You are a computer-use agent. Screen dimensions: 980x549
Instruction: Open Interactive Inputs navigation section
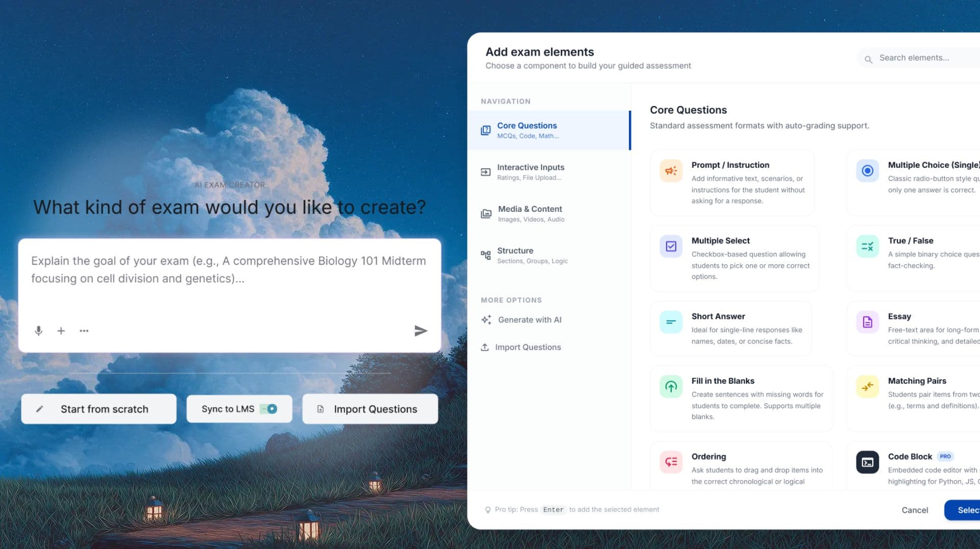(530, 172)
